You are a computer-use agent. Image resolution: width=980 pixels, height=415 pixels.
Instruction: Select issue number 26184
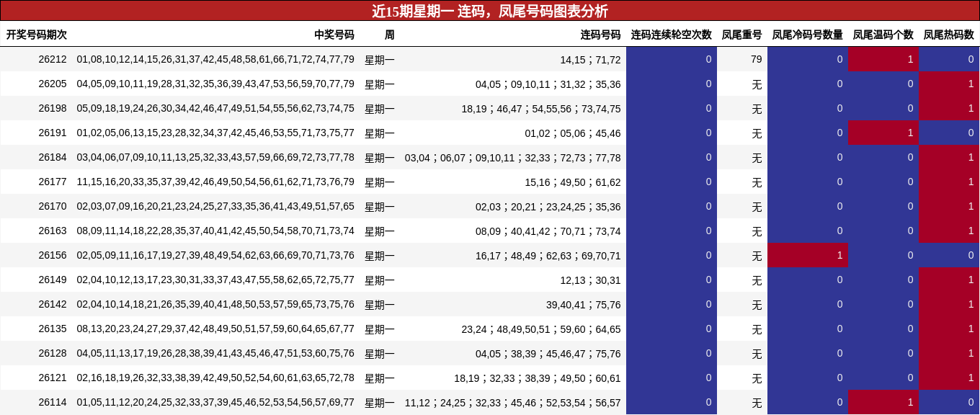tap(53, 157)
